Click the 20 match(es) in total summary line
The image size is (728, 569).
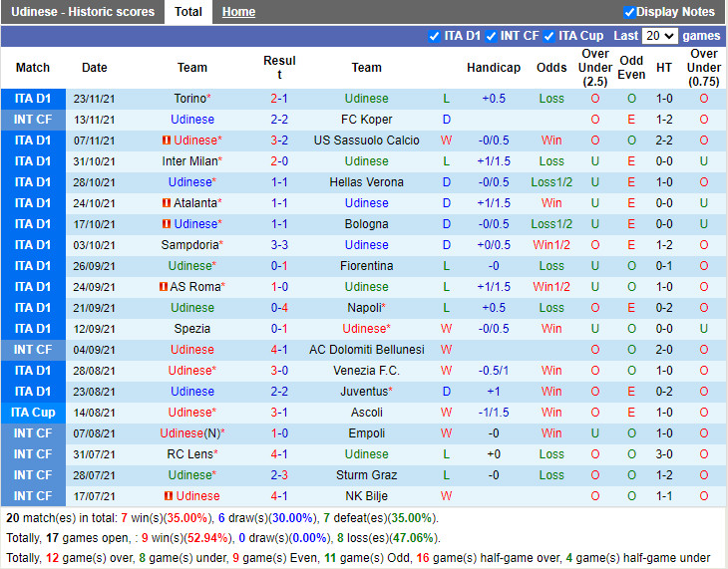tap(222, 518)
